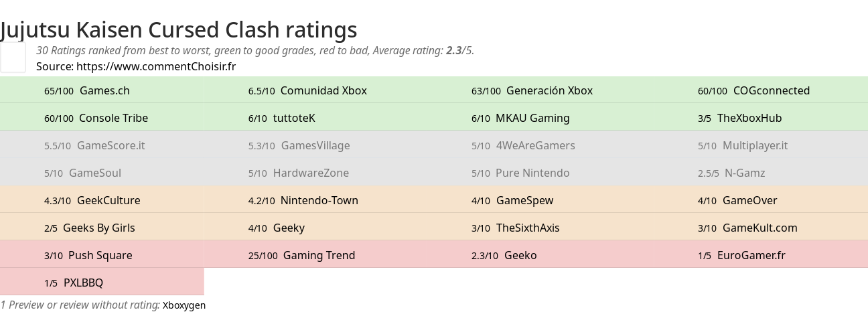Open the commentChoisir.fr source link
The height and width of the screenshot is (312, 868).
tap(156, 66)
